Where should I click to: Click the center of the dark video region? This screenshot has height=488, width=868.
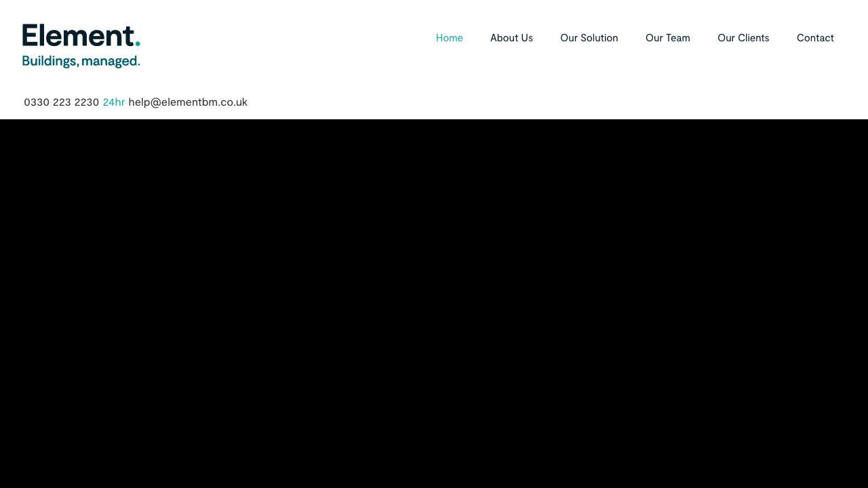[434, 304]
